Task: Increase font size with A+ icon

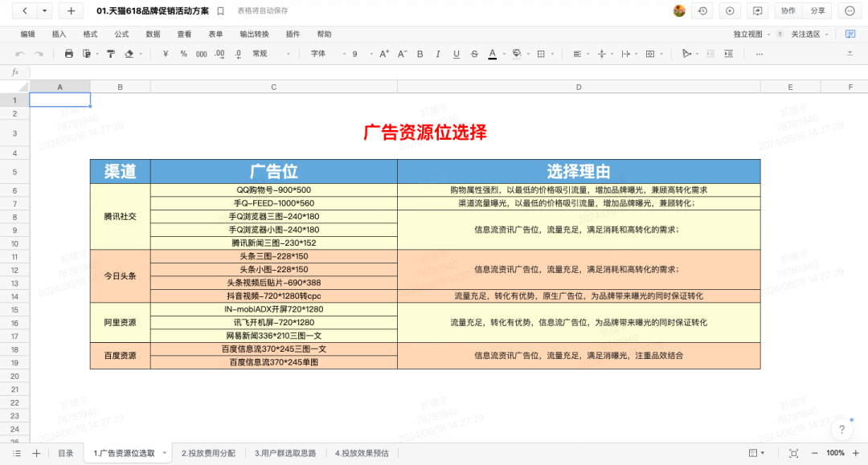Action: pos(384,54)
